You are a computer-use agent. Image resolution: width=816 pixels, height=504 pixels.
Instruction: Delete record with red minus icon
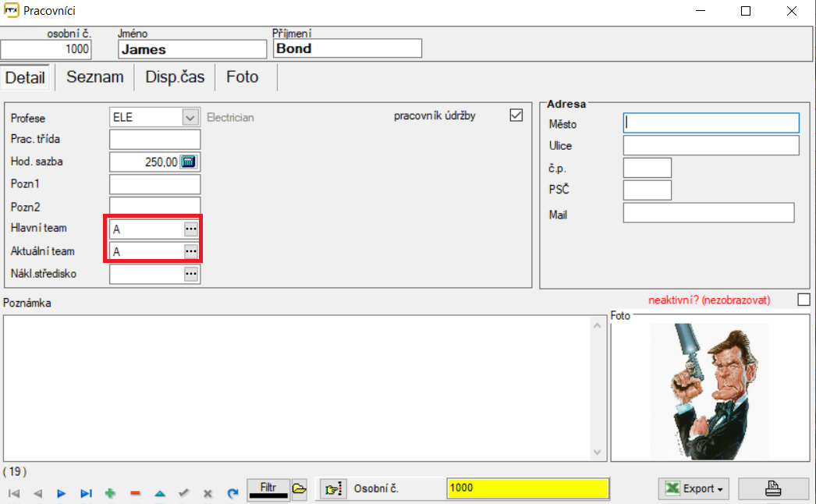[x=135, y=493]
